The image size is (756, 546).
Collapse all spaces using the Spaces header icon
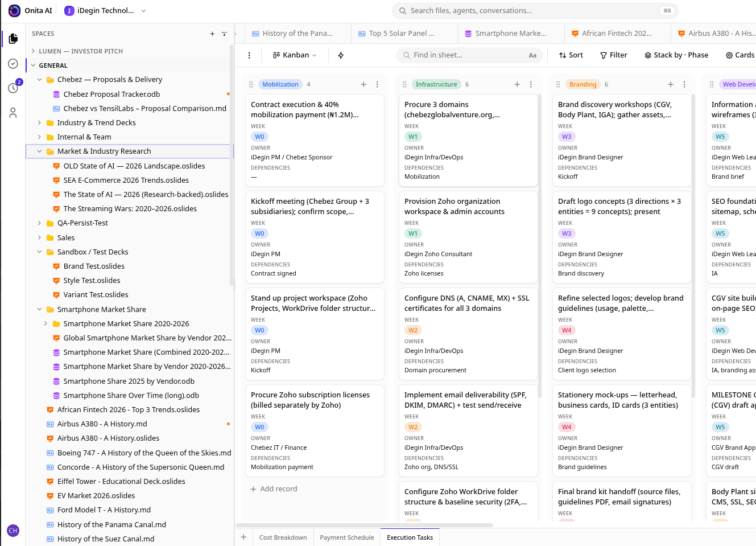(x=224, y=34)
